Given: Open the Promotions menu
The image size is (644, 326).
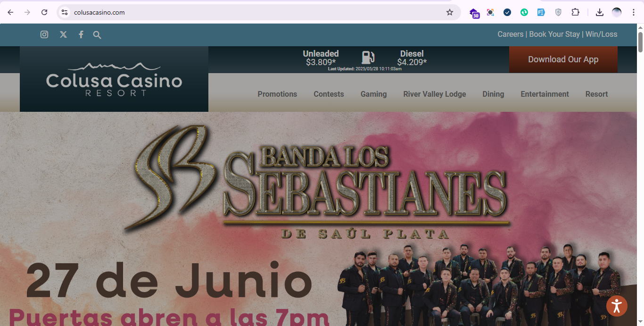Looking at the screenshot, I should pyautogui.click(x=277, y=94).
